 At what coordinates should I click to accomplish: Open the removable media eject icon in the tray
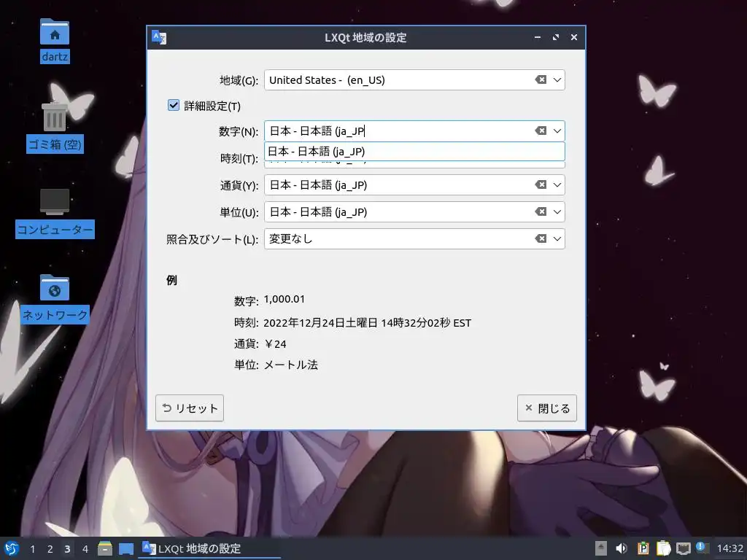601,548
